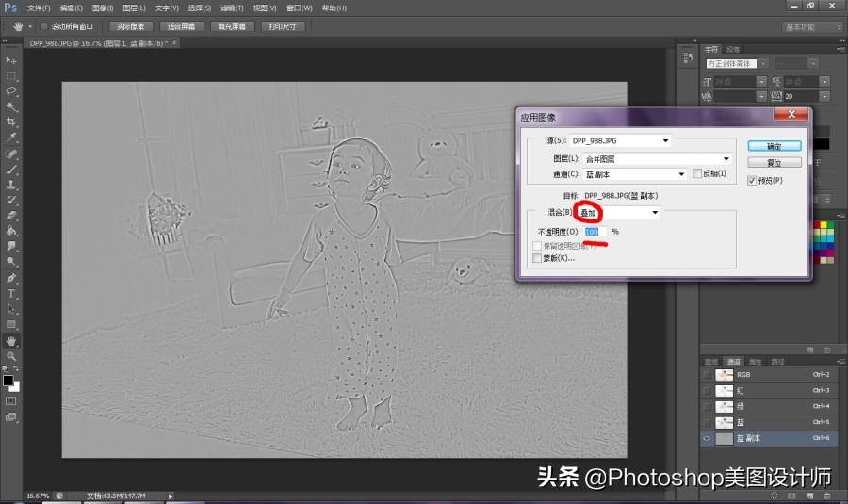Viewport: 848px width, 504px height.
Task: Open the 图像(I) menu
Action: [102, 8]
